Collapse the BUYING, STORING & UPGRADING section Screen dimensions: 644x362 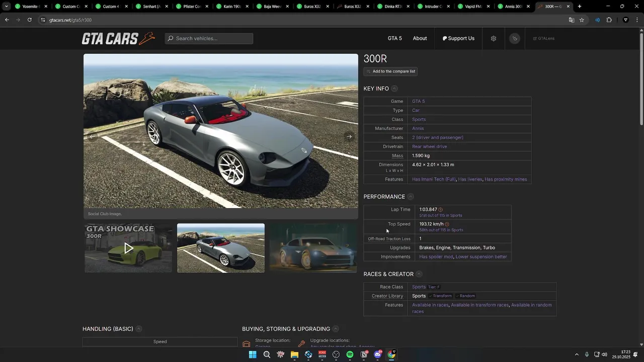[x=336, y=329]
